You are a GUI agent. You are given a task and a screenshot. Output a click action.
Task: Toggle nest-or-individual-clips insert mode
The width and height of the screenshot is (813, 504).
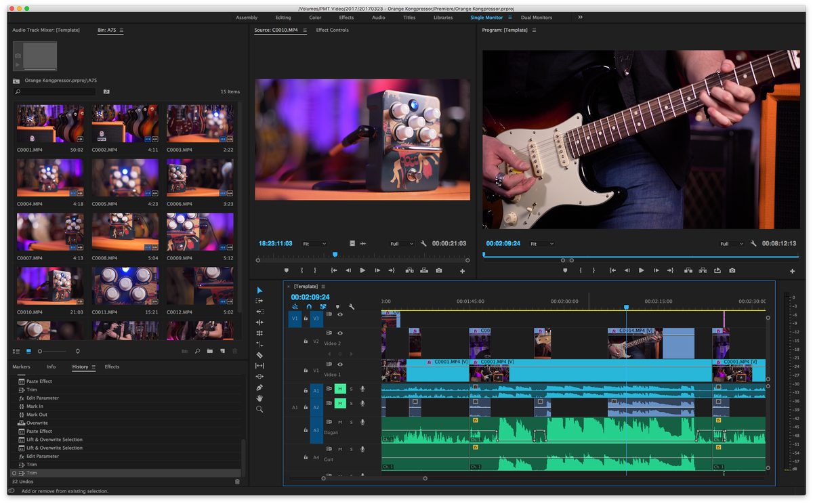click(x=295, y=307)
